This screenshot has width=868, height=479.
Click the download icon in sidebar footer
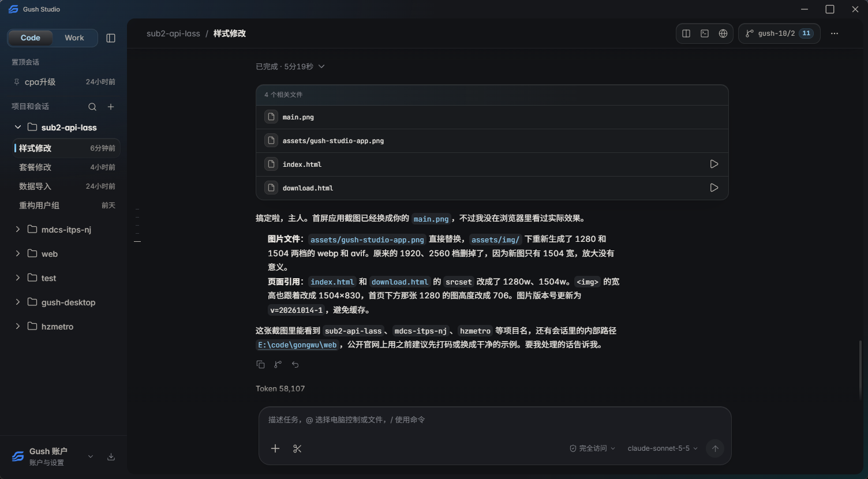(111, 457)
